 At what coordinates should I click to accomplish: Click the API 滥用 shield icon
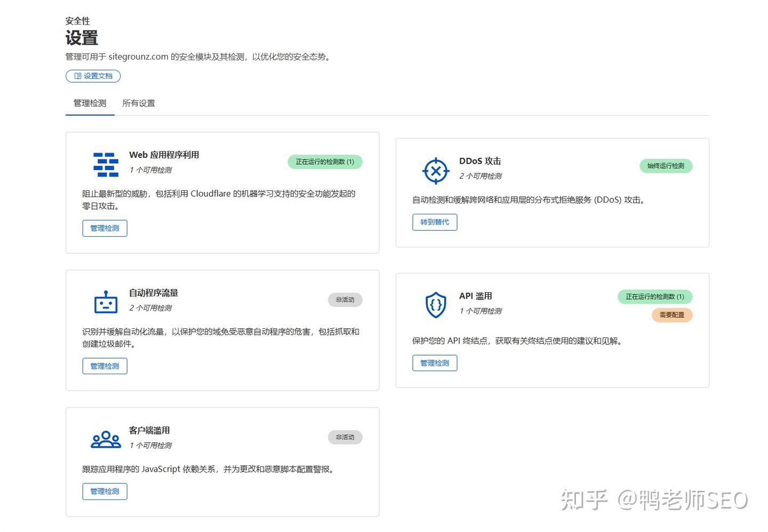436,305
